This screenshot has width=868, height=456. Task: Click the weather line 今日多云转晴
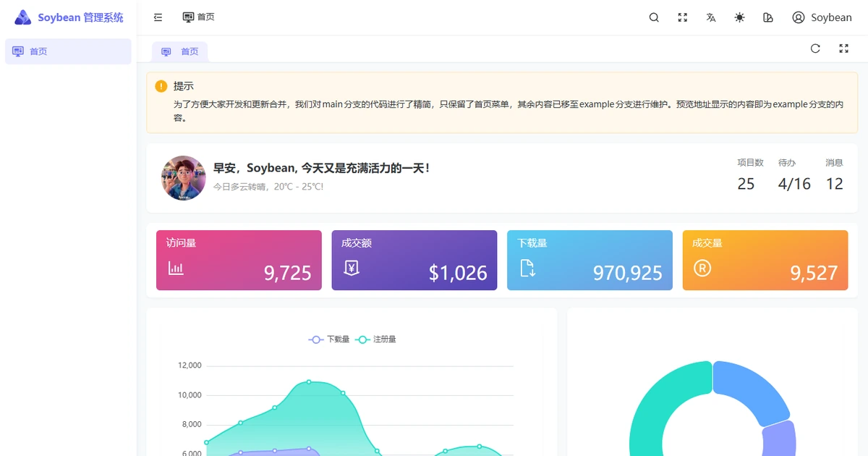[268, 187]
